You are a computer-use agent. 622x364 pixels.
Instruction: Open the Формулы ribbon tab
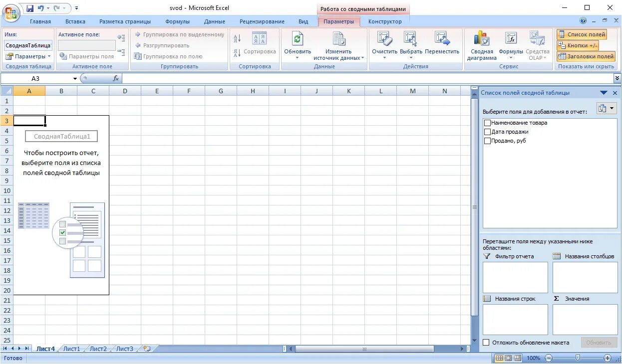point(177,21)
